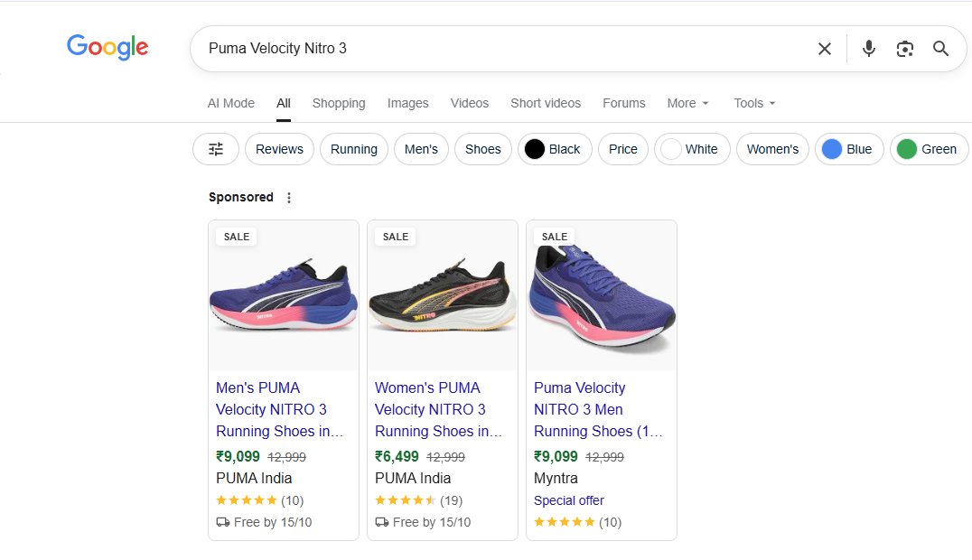Open the Price filter chip
972x560 pixels.
(623, 149)
